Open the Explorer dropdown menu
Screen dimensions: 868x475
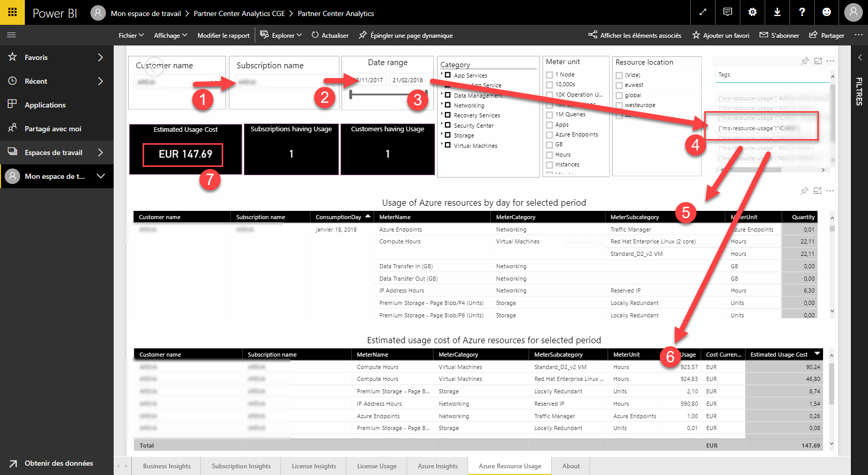tap(281, 35)
